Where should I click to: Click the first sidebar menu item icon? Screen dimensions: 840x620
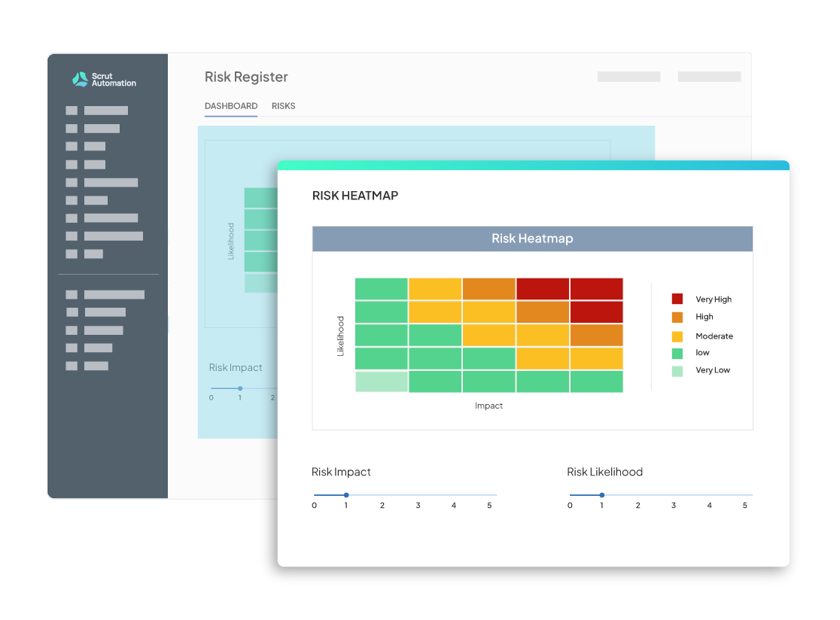[72, 111]
